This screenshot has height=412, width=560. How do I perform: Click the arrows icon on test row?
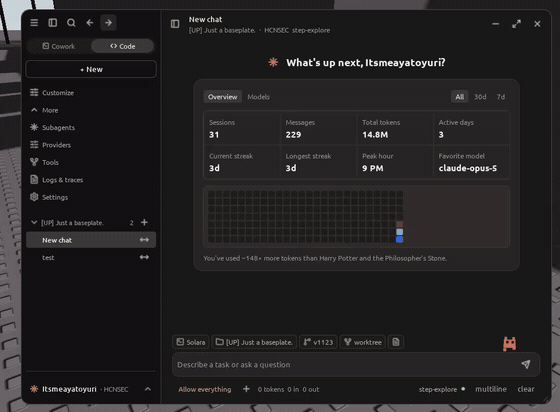[x=144, y=257]
